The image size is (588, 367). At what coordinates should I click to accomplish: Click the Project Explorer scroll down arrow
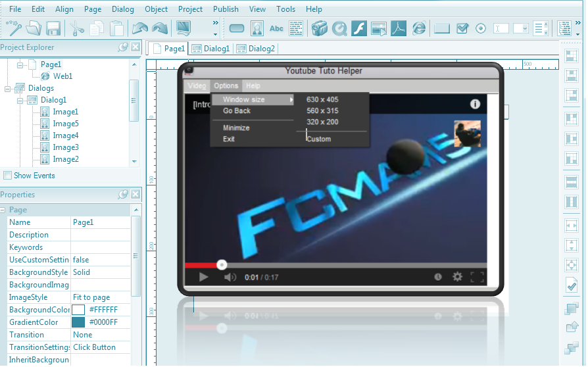134,162
